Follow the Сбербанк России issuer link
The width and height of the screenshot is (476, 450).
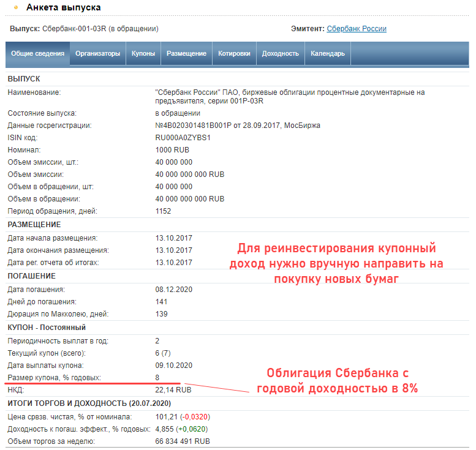[x=357, y=29]
